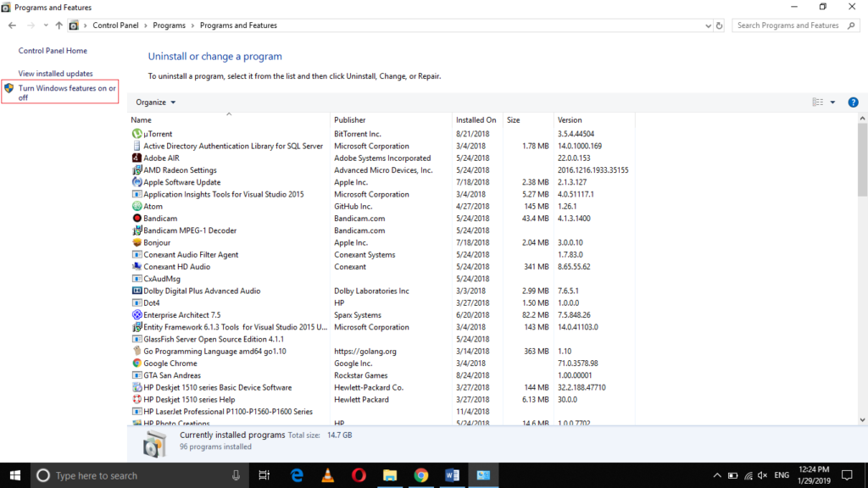Click View installed updates link
The width and height of the screenshot is (868, 488).
[x=55, y=74]
